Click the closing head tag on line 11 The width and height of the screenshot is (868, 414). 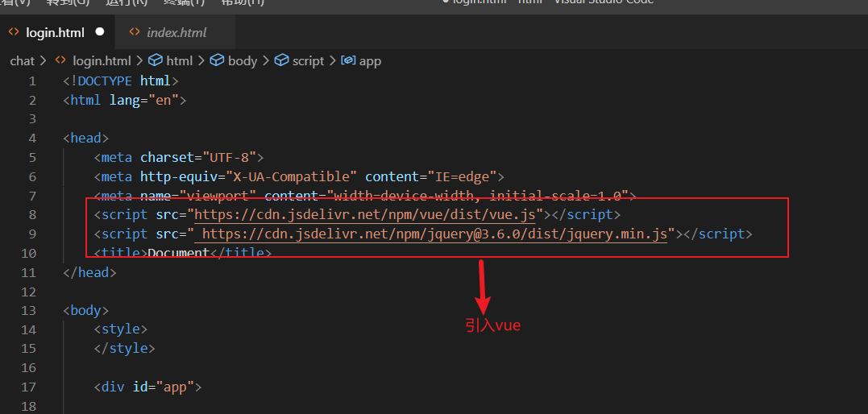tap(89, 272)
